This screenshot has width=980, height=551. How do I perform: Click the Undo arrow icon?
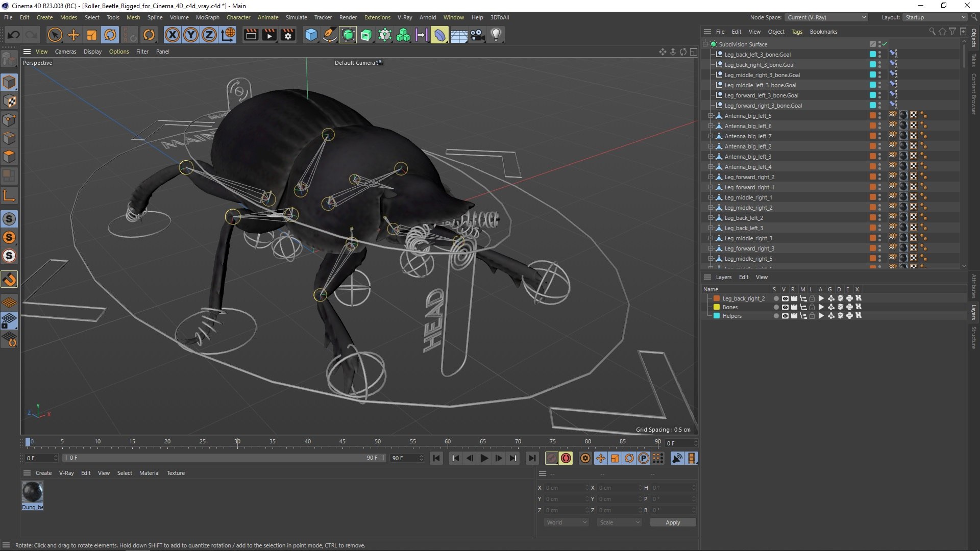[x=14, y=35]
